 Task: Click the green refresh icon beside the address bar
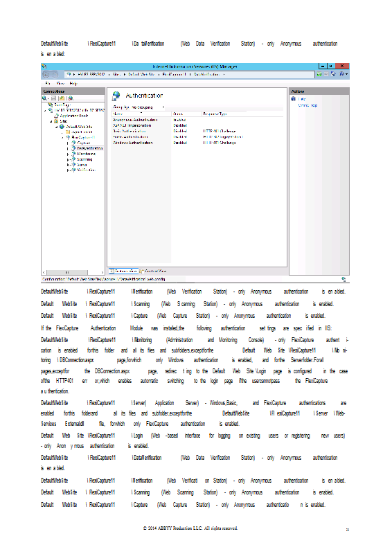click(319, 74)
